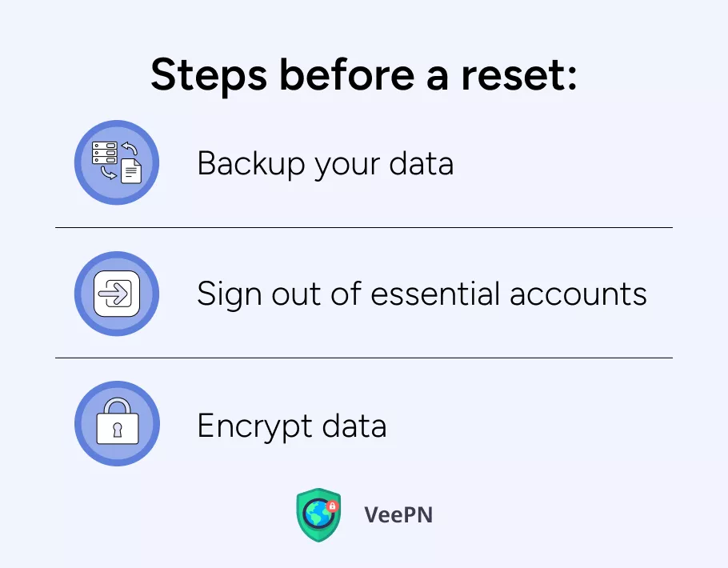Click the sign out arrow icon
This screenshot has height=568, width=728.
coord(117,294)
